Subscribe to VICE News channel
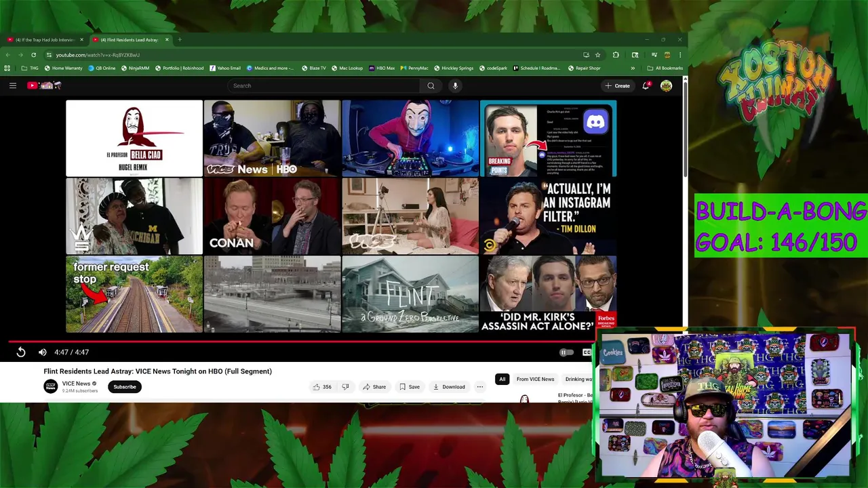Image resolution: width=868 pixels, height=488 pixels. (x=125, y=387)
